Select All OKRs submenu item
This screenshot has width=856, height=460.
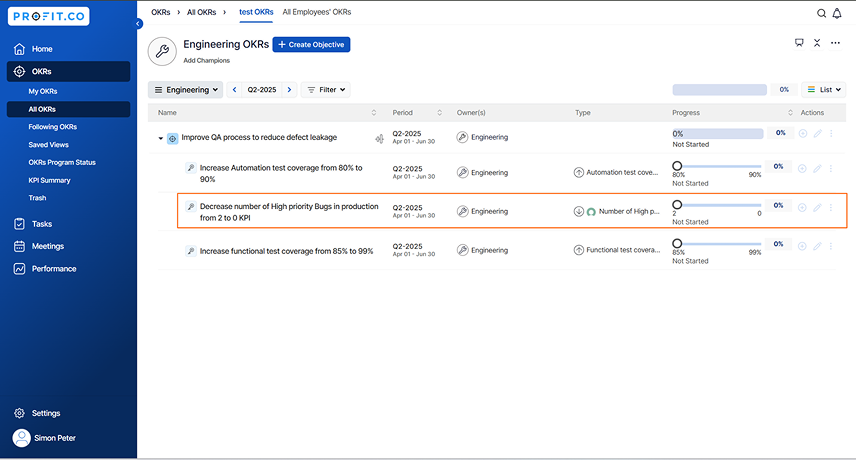pos(68,109)
